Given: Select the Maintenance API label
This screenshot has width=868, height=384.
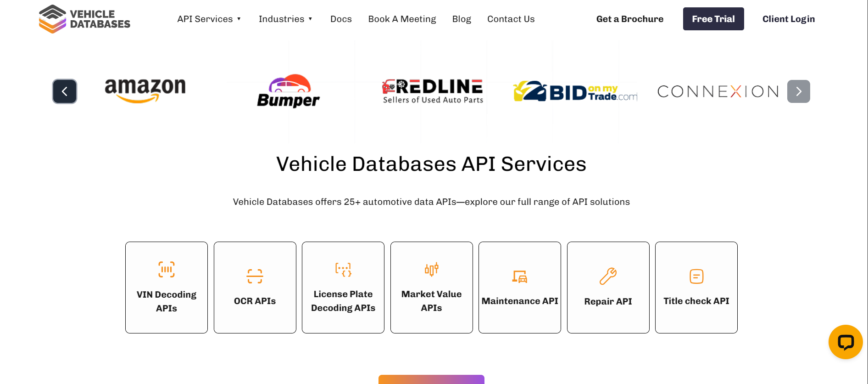Looking at the screenshot, I should (520, 301).
